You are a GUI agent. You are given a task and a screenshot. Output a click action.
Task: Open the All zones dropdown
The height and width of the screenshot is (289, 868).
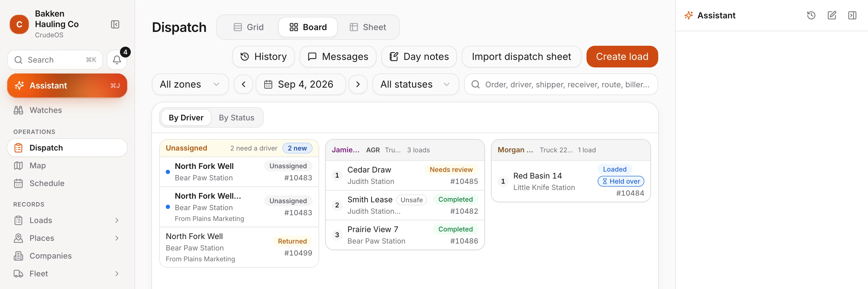(x=190, y=85)
